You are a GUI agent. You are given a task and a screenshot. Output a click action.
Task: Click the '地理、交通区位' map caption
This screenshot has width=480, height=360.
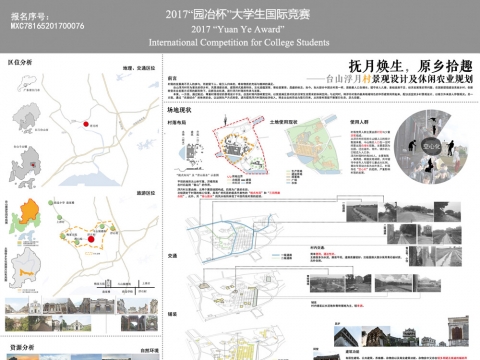[139, 68]
